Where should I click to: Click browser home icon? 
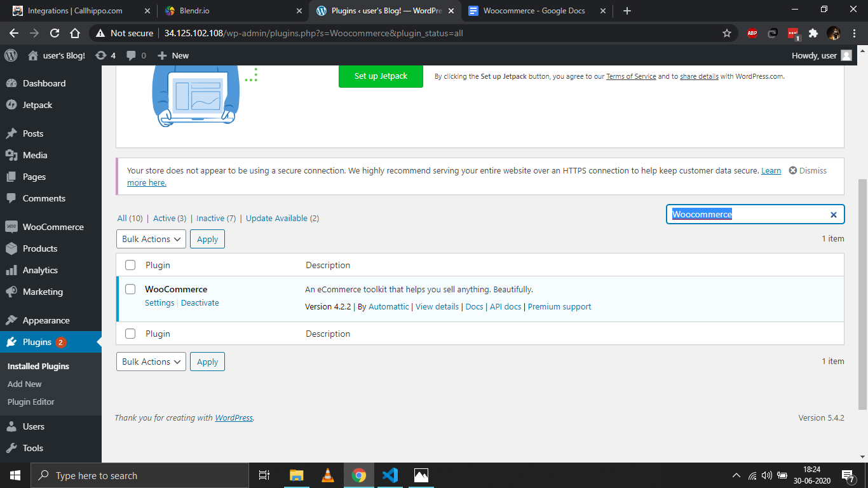tap(75, 33)
